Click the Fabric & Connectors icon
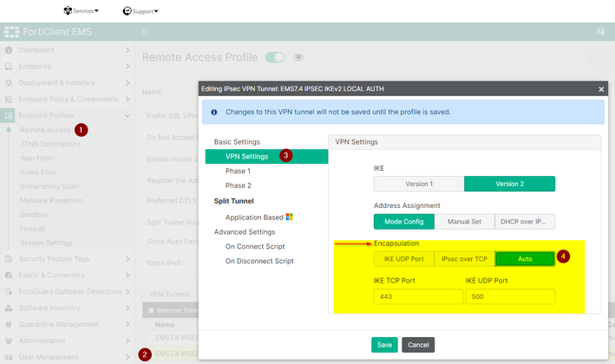The height and width of the screenshot is (364, 615). (9, 275)
